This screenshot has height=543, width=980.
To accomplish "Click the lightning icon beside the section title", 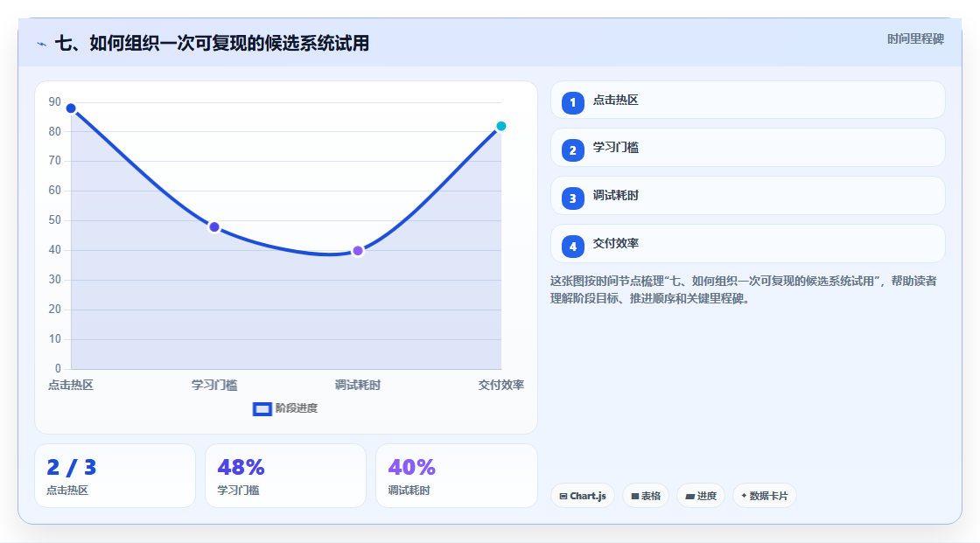I will pyautogui.click(x=42, y=44).
